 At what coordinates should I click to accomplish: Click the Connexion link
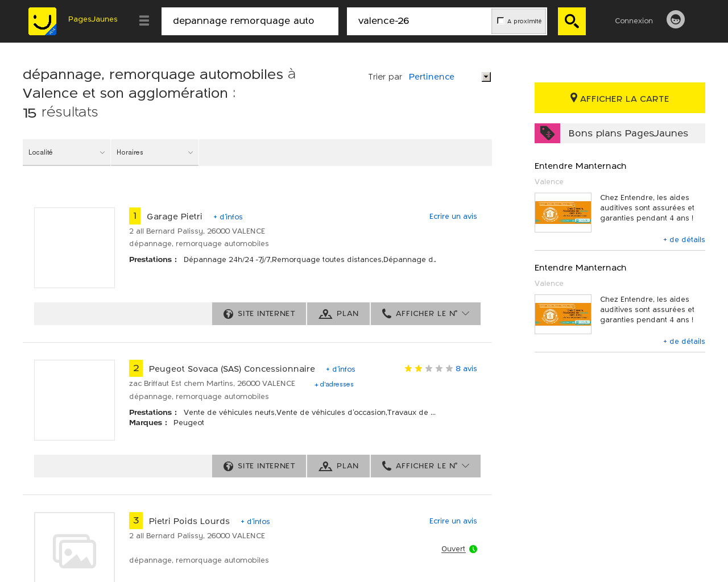[634, 20]
